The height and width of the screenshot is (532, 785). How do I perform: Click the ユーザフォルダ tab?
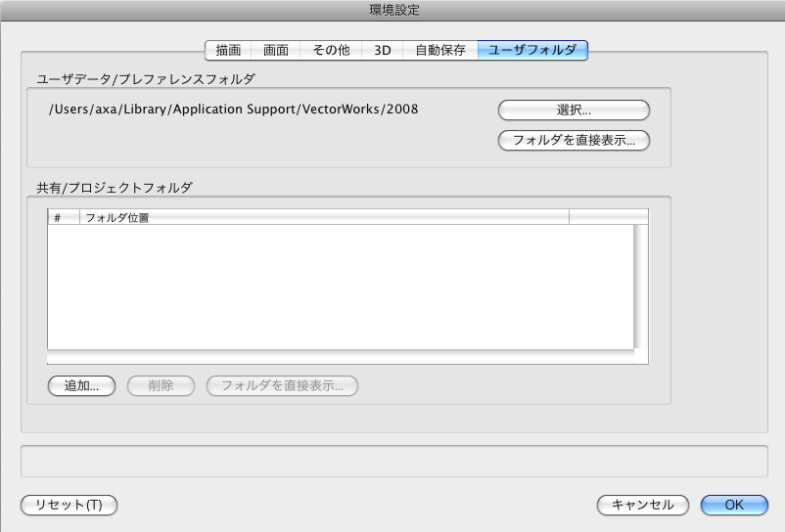coord(532,50)
